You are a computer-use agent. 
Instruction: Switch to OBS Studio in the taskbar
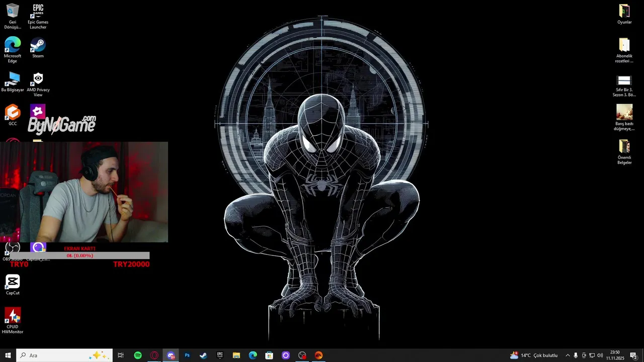click(x=302, y=355)
